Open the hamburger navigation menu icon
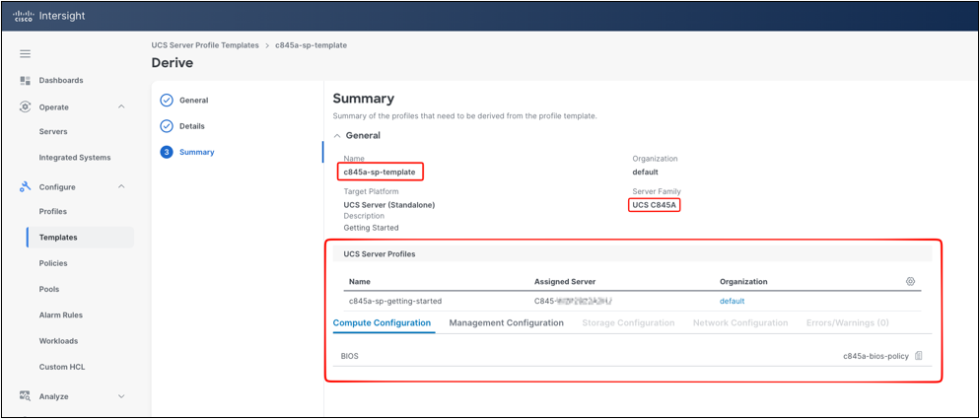 coord(25,54)
